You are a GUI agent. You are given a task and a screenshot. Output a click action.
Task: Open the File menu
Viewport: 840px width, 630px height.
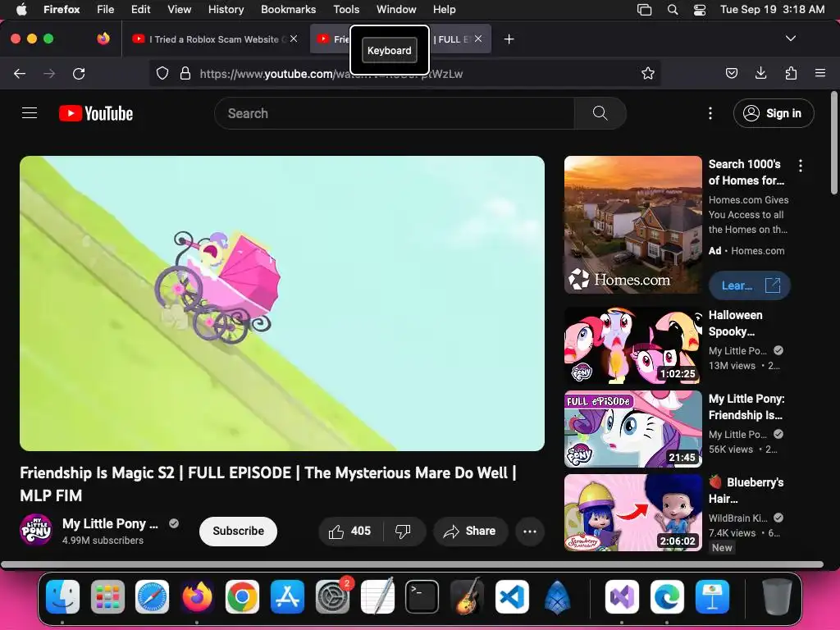(106, 10)
